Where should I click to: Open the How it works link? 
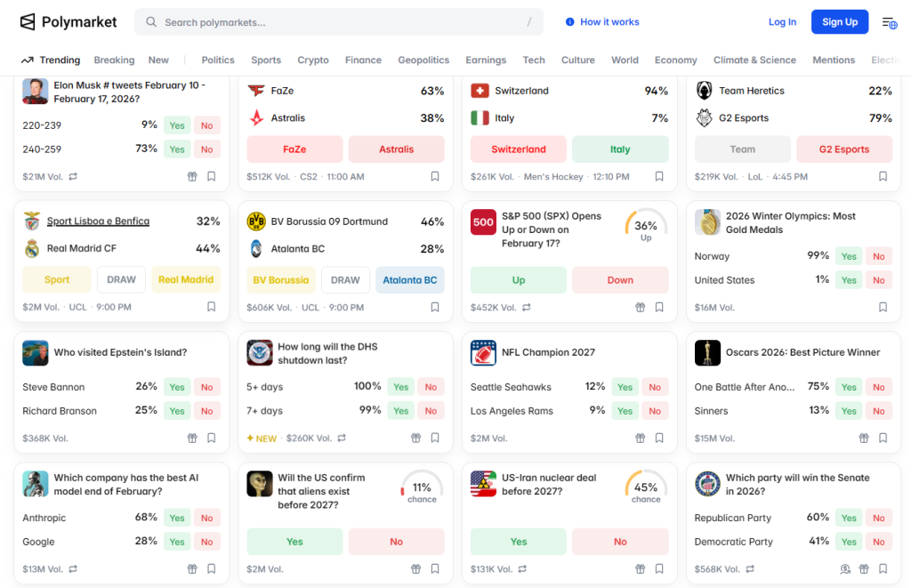pyautogui.click(x=609, y=22)
